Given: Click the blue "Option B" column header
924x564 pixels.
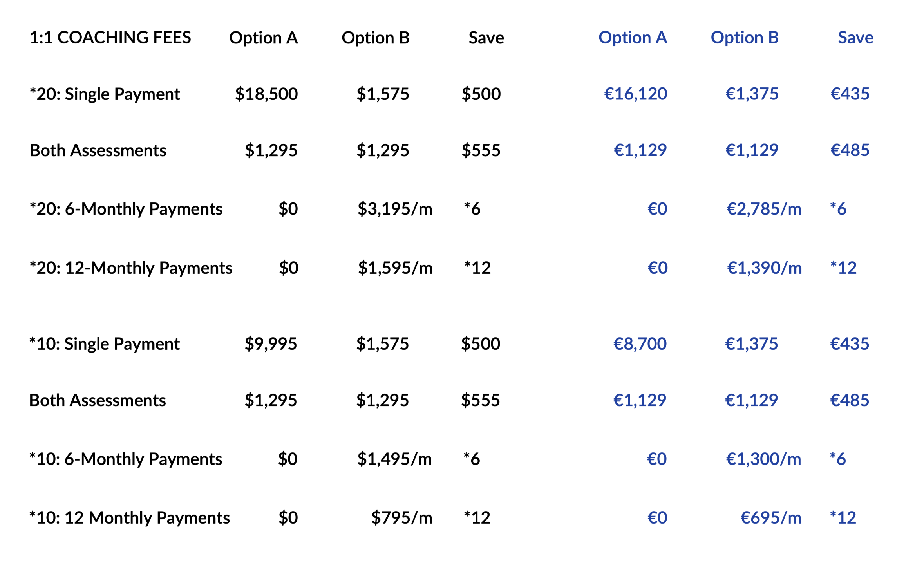Looking at the screenshot, I should click(x=744, y=38).
